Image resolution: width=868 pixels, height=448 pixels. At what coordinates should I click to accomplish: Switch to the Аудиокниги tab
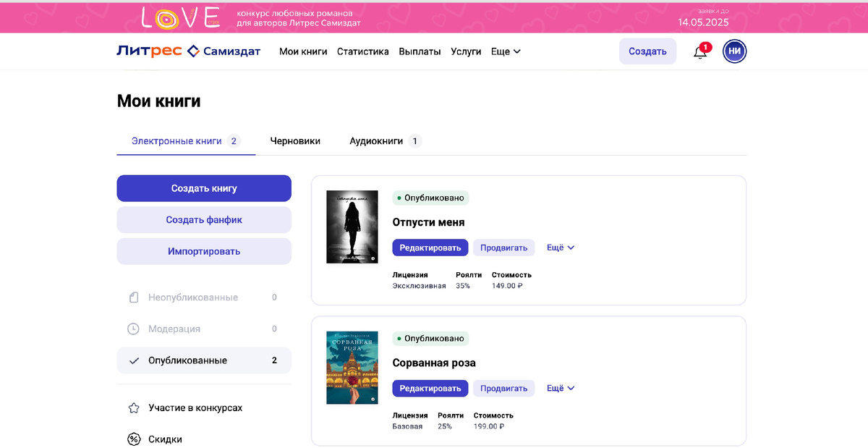point(386,141)
